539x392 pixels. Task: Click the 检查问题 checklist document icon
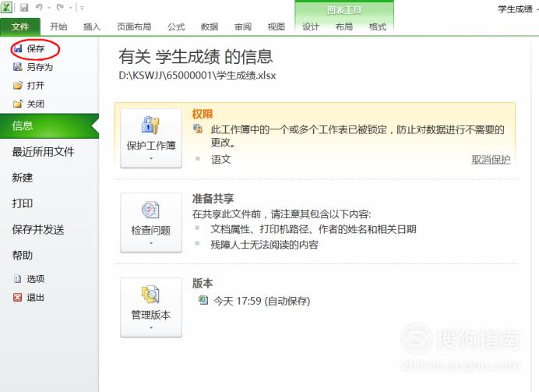pyautogui.click(x=150, y=210)
